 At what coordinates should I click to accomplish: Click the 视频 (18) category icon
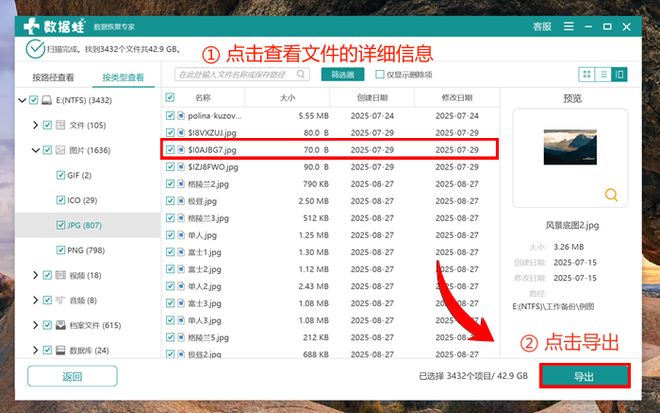point(61,275)
